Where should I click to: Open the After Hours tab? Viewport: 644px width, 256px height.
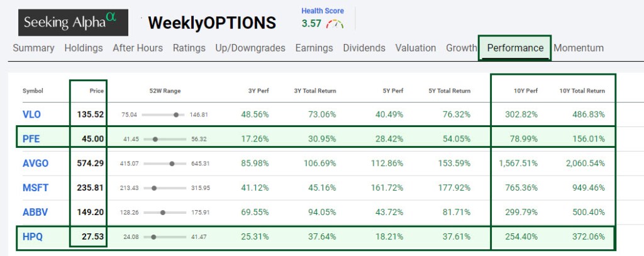[x=138, y=48]
